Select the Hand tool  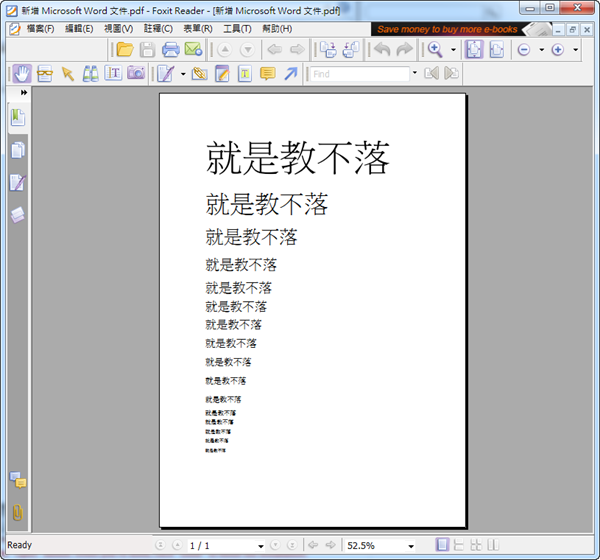[21, 74]
